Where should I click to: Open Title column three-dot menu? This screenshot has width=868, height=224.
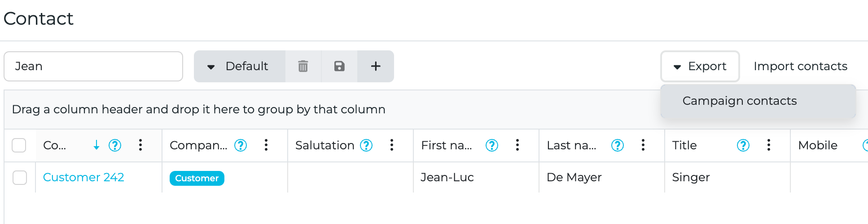[x=769, y=145]
